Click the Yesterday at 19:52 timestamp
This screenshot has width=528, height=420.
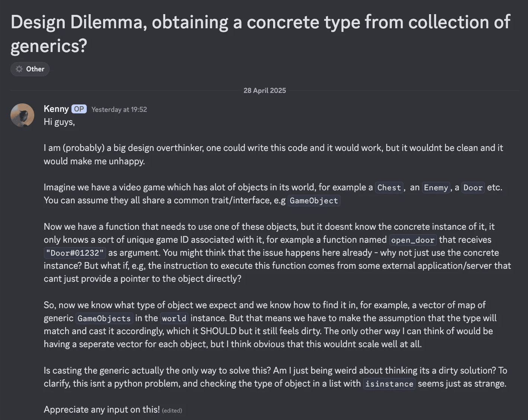[x=119, y=110]
